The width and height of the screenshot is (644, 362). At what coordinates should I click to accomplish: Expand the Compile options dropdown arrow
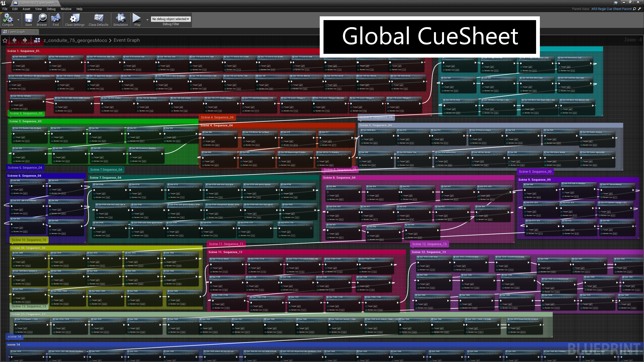click(x=18, y=20)
